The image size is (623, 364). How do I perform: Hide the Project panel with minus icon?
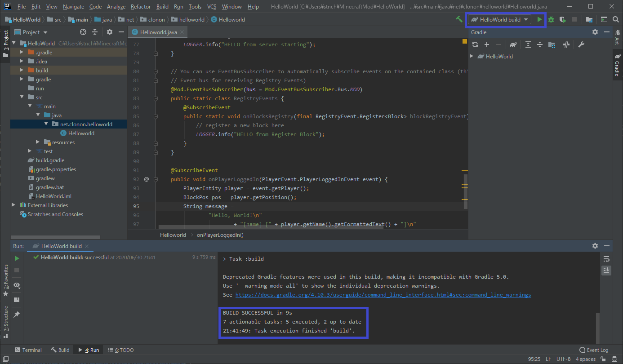[x=121, y=32]
